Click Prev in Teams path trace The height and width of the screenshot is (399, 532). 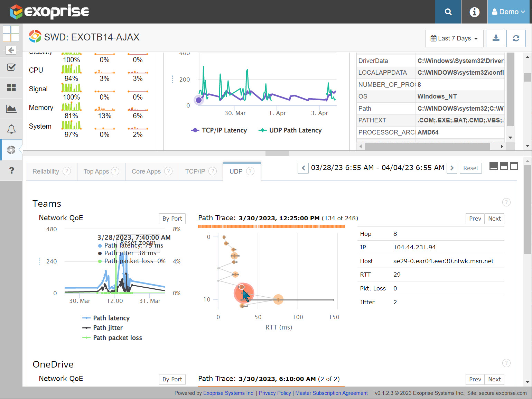[475, 219]
